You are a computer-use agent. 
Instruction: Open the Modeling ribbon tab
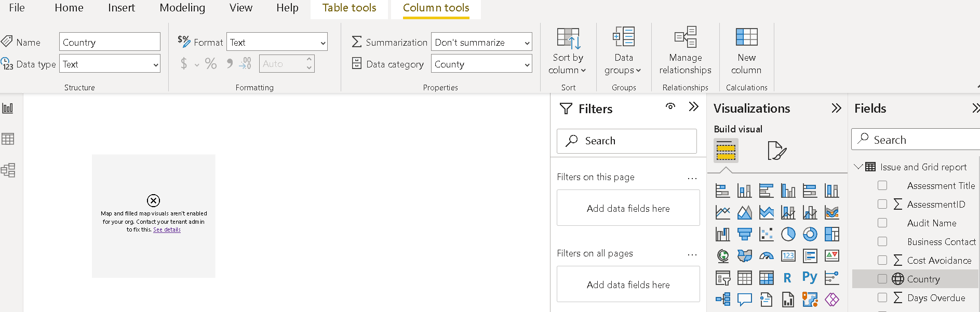[x=182, y=8]
